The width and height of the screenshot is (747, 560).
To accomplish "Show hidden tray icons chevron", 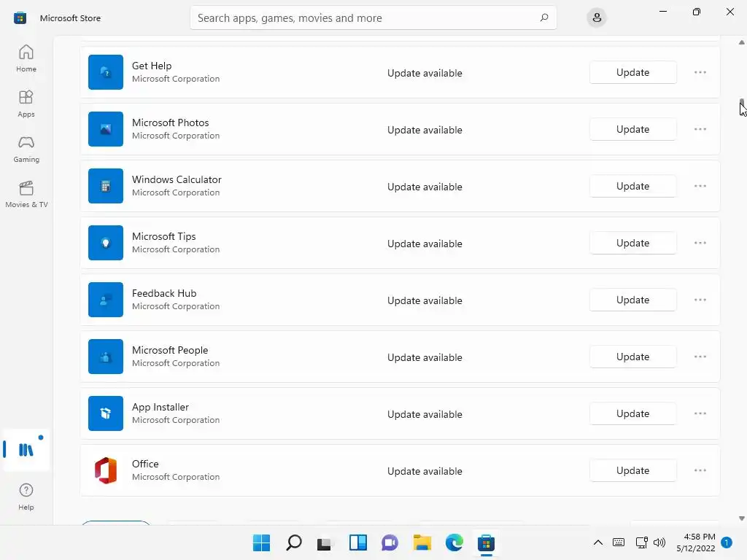I will tap(598, 542).
